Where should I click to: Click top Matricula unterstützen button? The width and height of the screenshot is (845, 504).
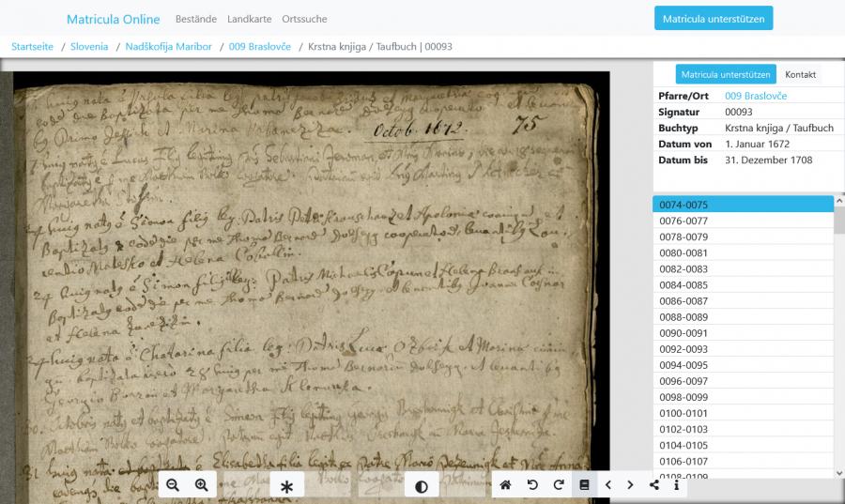pos(714,19)
